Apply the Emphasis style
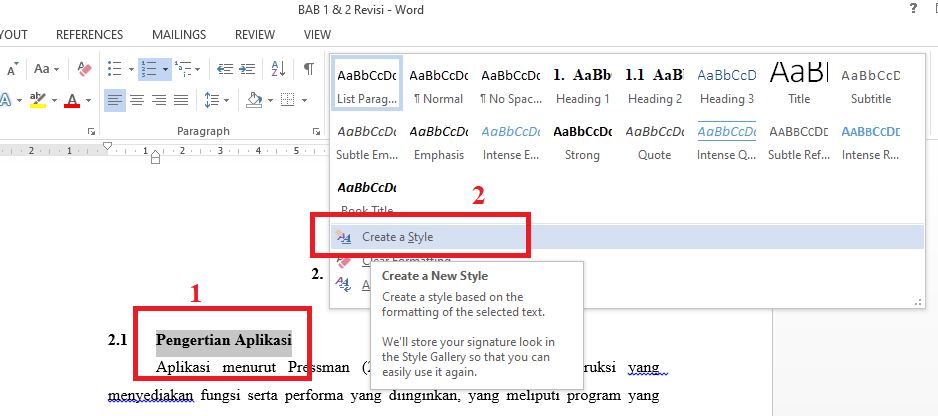 click(439, 141)
